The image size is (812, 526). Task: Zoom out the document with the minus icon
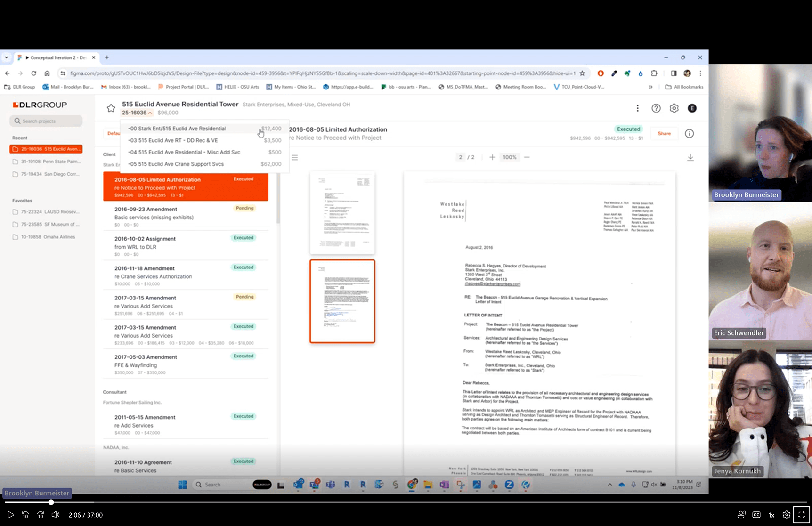[x=527, y=157]
